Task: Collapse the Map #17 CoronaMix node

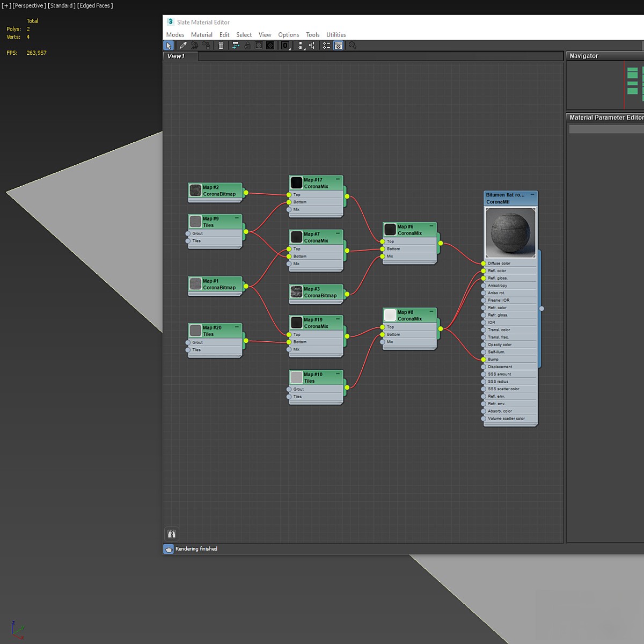Action: point(338,179)
